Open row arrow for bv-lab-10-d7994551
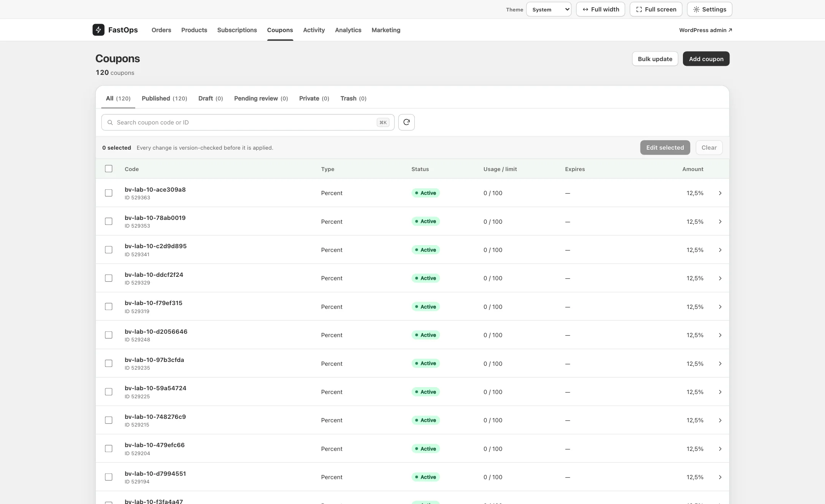 pyautogui.click(x=720, y=477)
